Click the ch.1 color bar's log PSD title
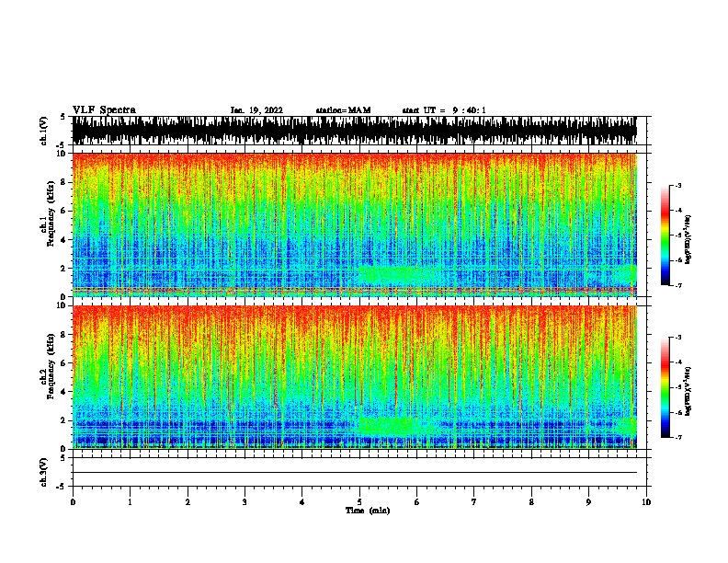This screenshot has height=563, width=728. (x=688, y=239)
